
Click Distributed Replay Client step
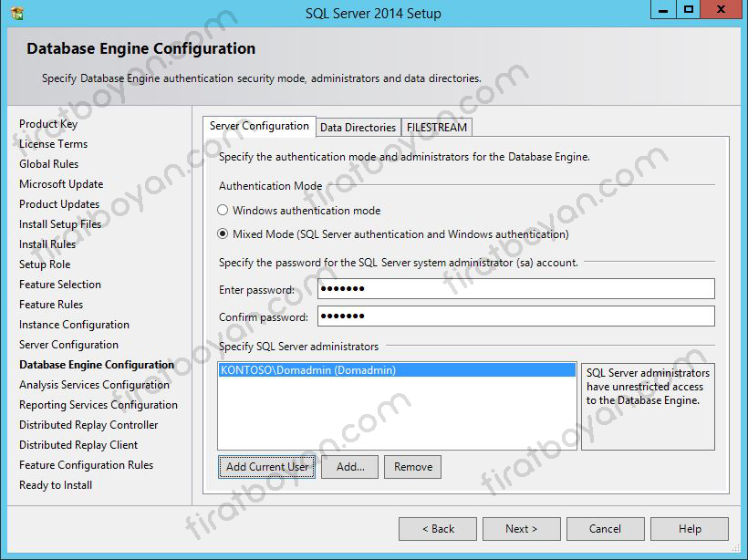pyautogui.click(x=78, y=444)
